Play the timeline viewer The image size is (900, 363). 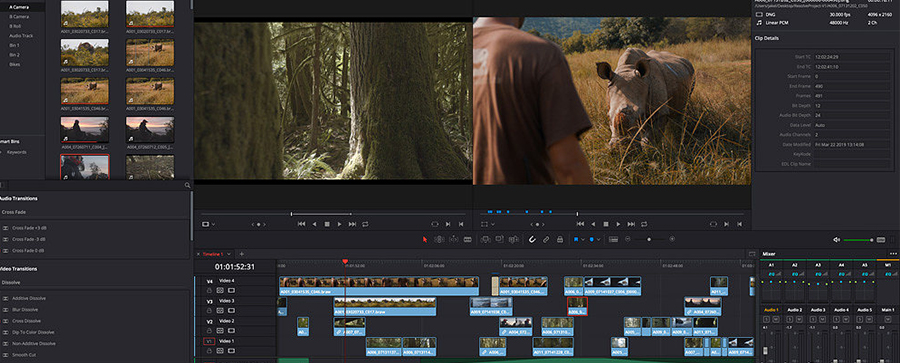click(618, 224)
